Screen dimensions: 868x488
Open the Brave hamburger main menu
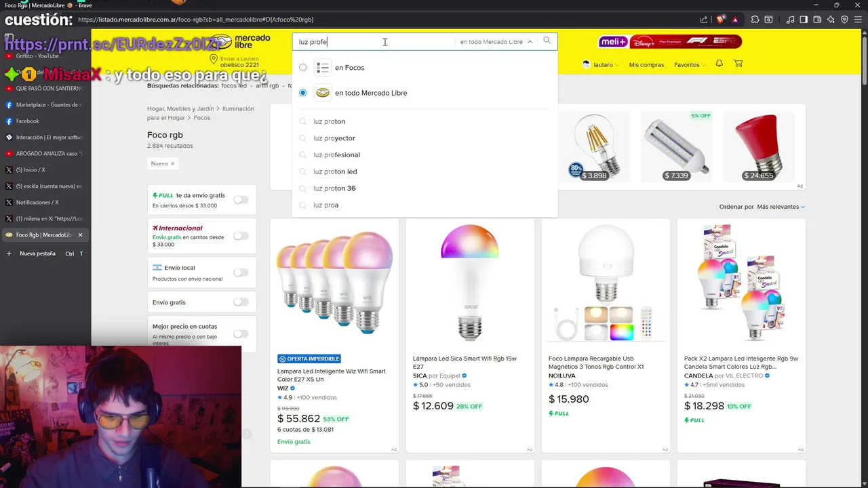click(859, 20)
